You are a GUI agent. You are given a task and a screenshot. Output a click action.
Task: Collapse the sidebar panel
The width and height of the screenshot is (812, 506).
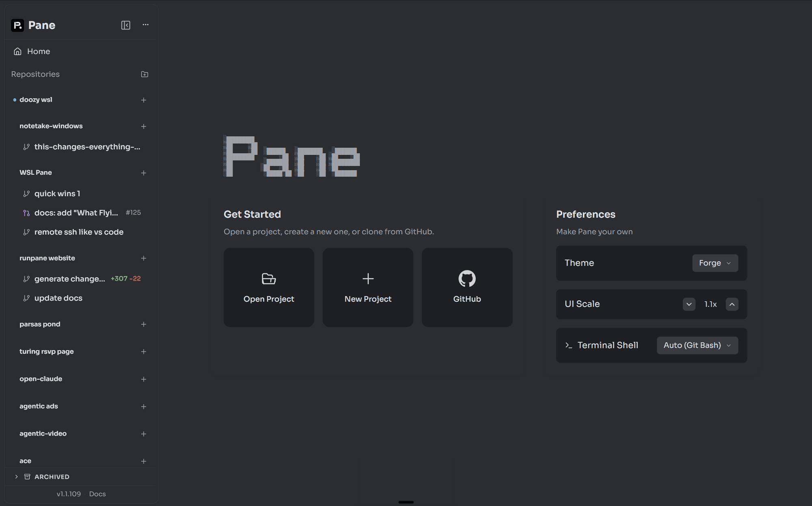(126, 25)
